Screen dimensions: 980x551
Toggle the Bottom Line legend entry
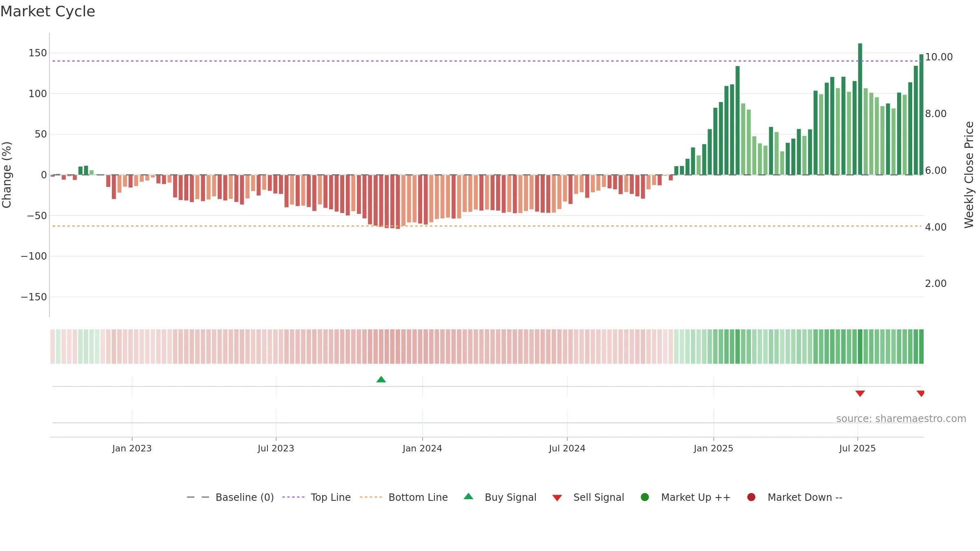tap(404, 497)
